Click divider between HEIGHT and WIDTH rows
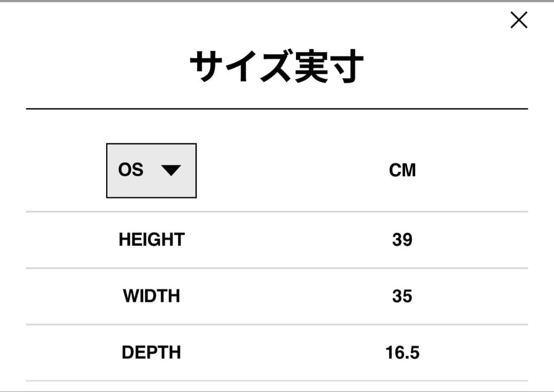This screenshot has height=392, width=554. pyautogui.click(x=277, y=268)
